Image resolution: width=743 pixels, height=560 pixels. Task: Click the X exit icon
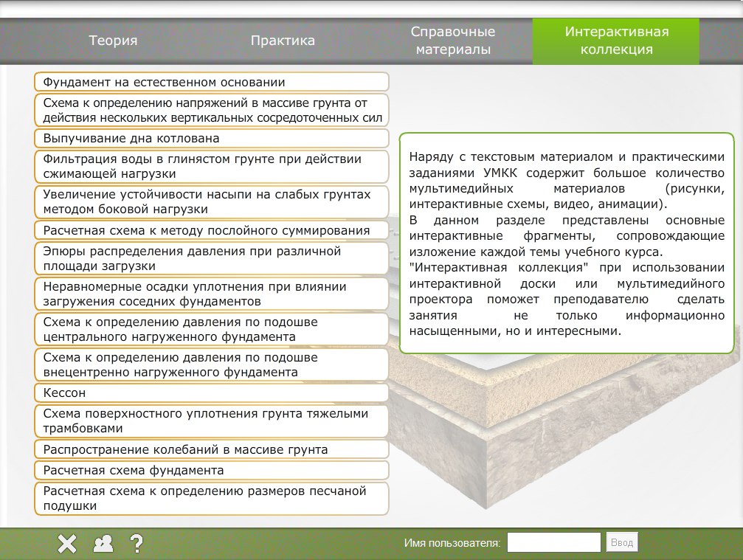coord(67,544)
